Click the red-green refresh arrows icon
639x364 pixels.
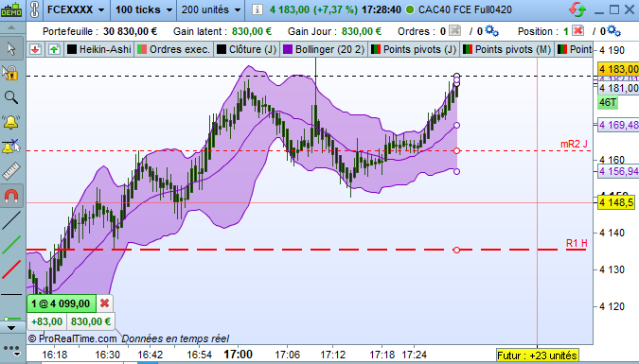click(x=577, y=9)
